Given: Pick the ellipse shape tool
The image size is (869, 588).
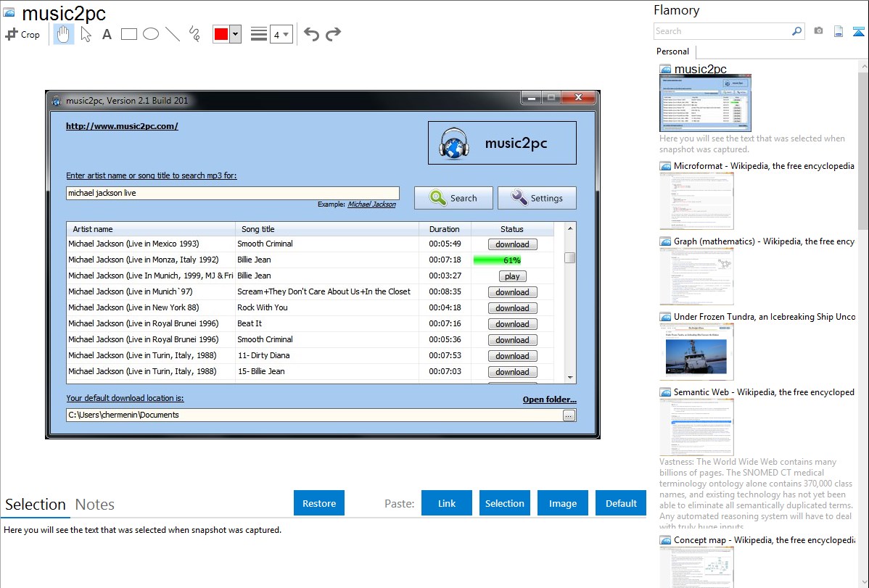Looking at the screenshot, I should tap(151, 34).
